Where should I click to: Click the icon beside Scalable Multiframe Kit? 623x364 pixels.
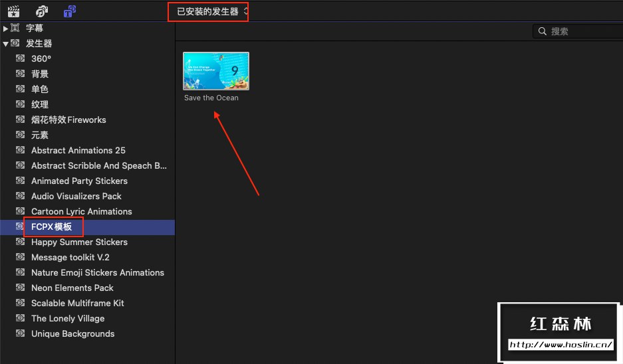pos(20,303)
